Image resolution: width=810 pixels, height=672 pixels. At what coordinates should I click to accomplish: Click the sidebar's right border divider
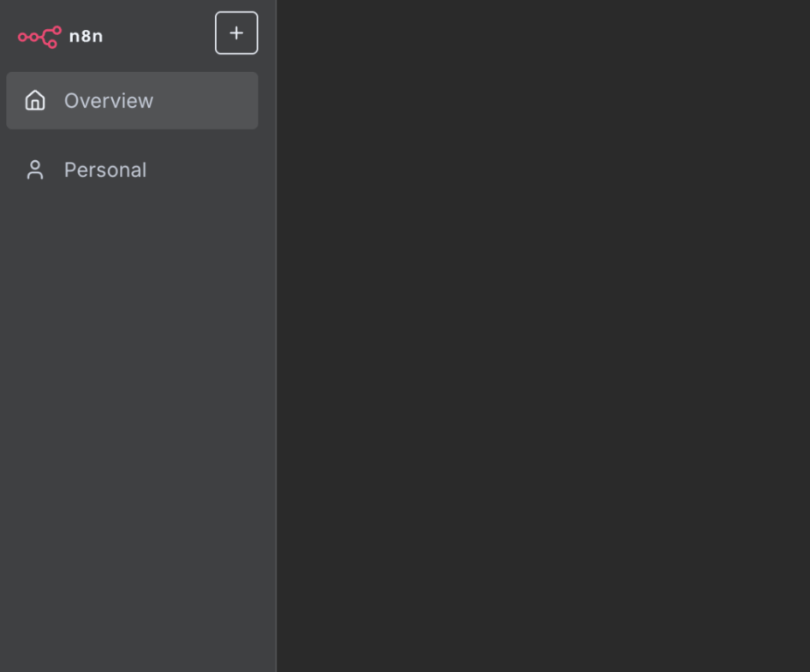[277, 342]
